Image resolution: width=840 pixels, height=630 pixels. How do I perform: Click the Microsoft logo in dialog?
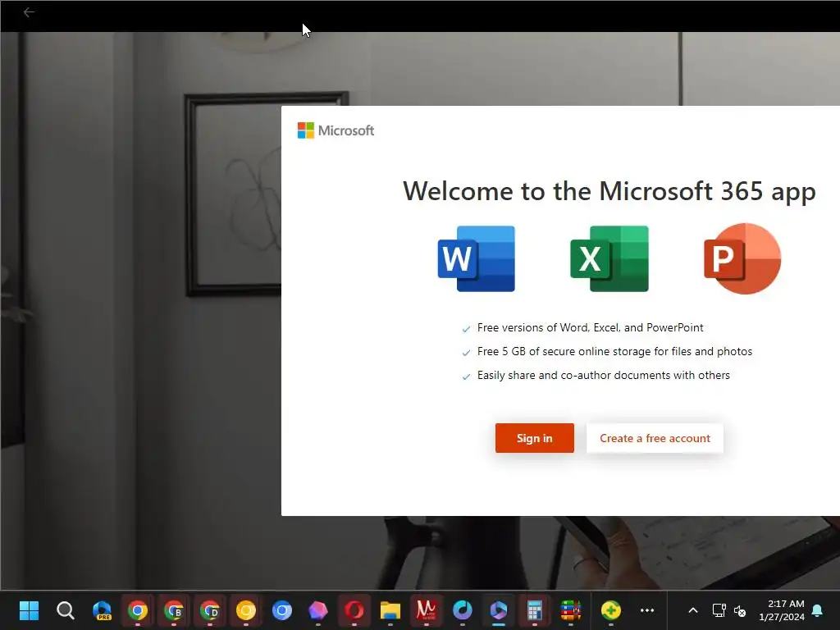pyautogui.click(x=336, y=130)
